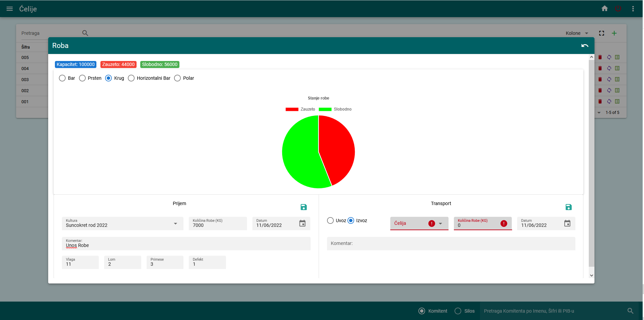Expand the Ćelija selection dropdown

(441, 223)
